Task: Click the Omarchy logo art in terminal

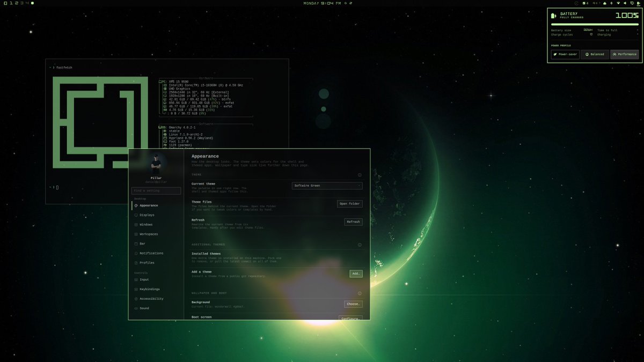Action: tap(100, 122)
